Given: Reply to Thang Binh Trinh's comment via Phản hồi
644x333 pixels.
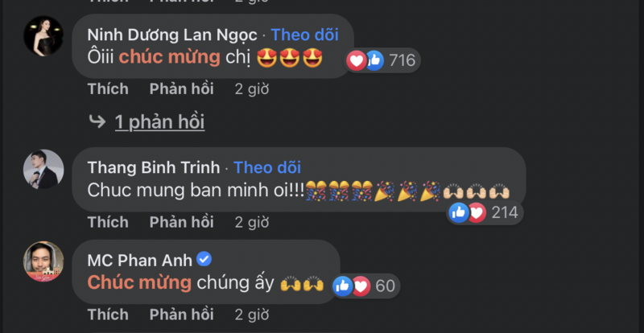Looking at the screenshot, I should (182, 222).
